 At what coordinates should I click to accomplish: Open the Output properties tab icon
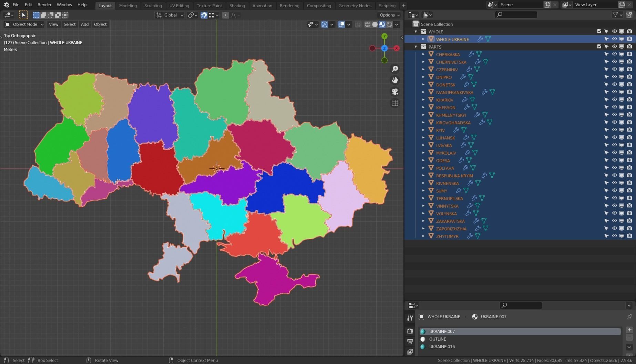[x=410, y=341]
